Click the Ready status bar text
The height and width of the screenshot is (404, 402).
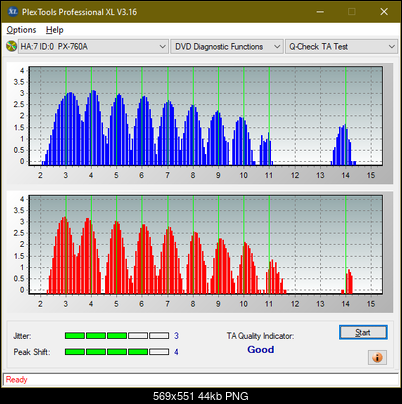[16, 380]
